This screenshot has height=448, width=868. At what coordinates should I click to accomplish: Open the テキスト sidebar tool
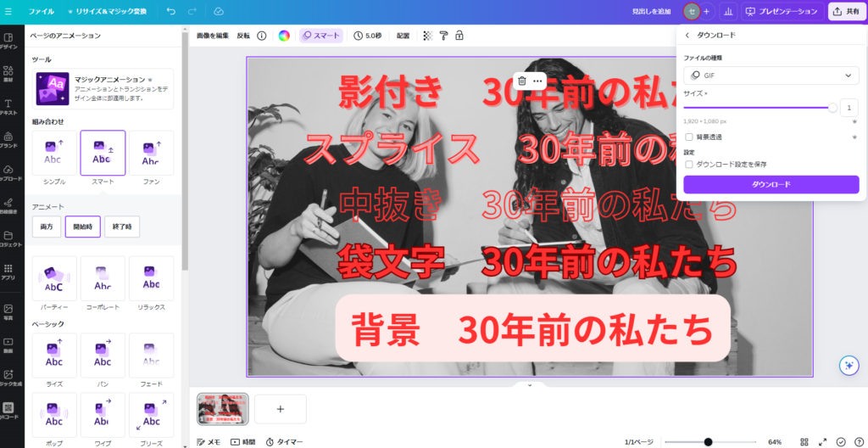pos(8,107)
